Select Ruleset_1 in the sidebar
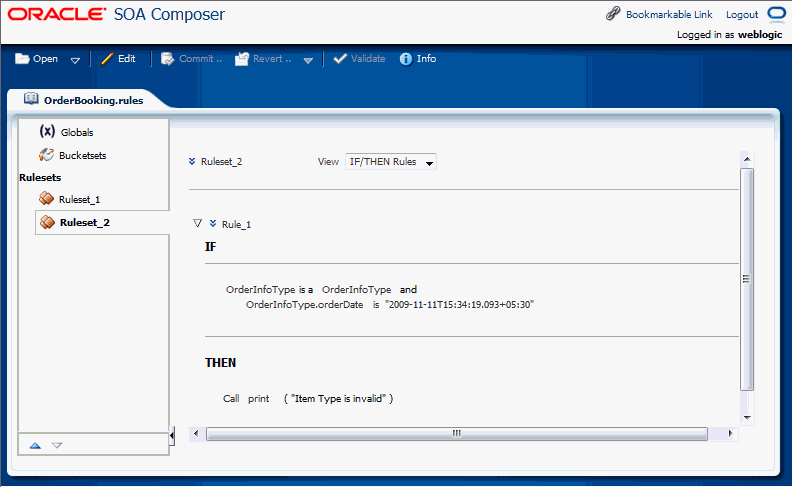Viewport: 792px width, 487px height. pyautogui.click(x=79, y=200)
